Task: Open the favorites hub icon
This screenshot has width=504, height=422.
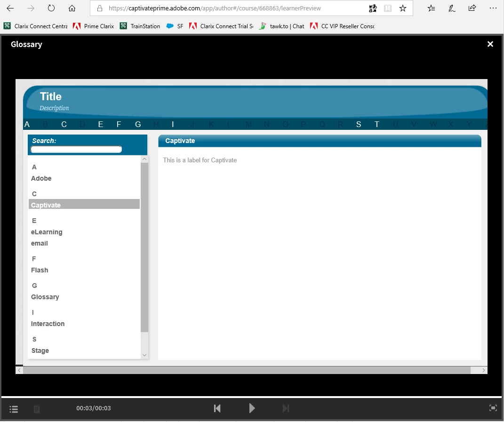Action: pyautogui.click(x=432, y=8)
